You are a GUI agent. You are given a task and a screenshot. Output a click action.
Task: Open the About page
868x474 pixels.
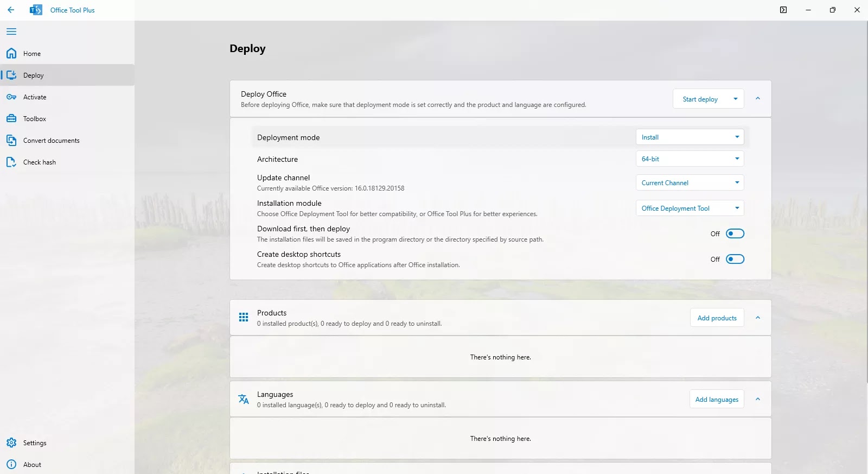tap(67, 464)
